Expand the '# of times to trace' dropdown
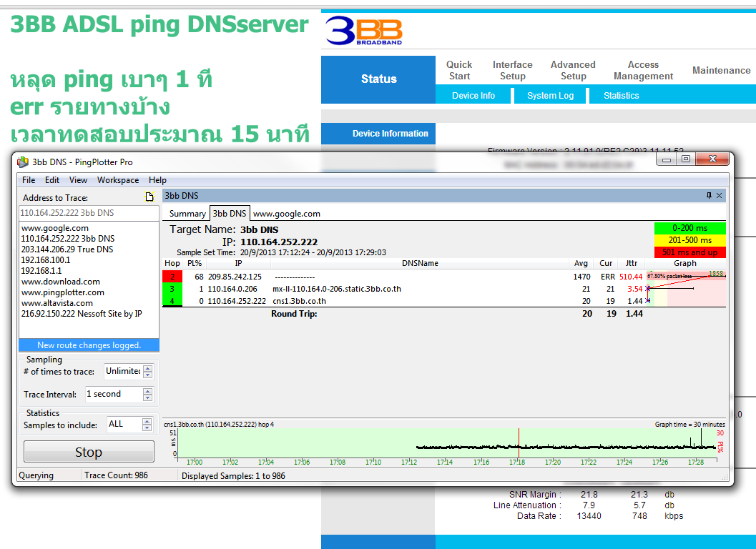756x549 pixels. [x=147, y=372]
